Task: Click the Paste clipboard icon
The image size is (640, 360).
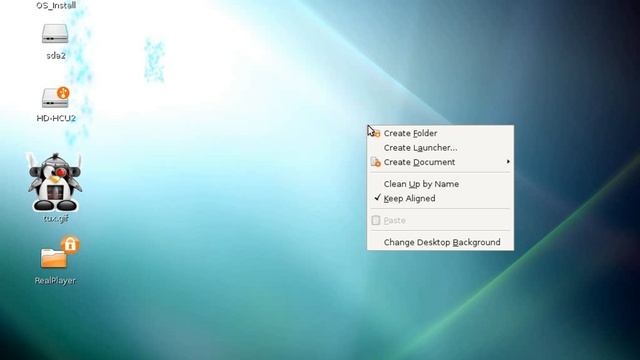Action: click(376, 220)
